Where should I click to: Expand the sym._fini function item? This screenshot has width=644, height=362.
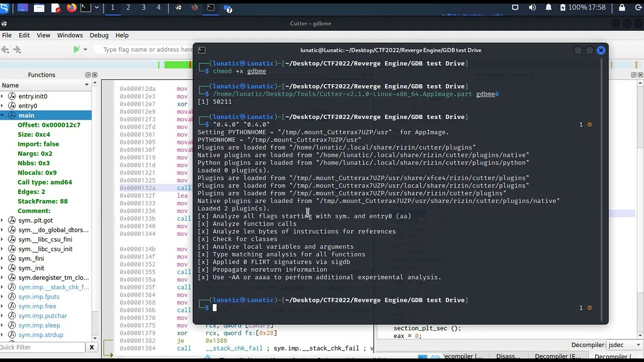click(x=3, y=258)
